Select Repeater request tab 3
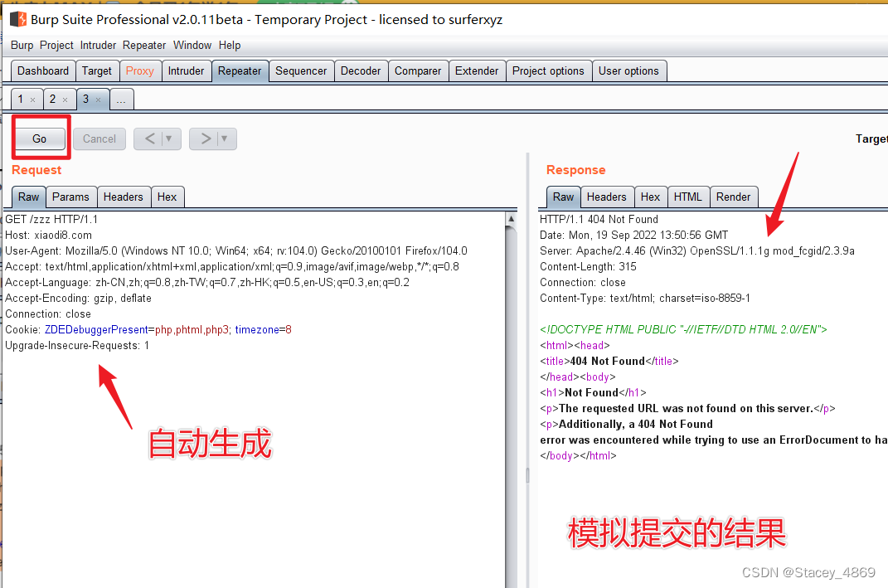The height and width of the screenshot is (588, 888). (x=86, y=100)
